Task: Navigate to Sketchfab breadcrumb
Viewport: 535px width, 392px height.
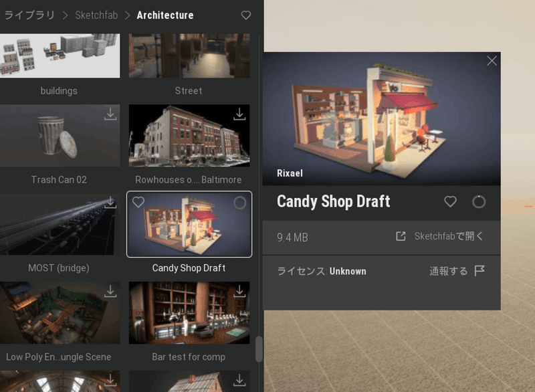Action: [96, 15]
